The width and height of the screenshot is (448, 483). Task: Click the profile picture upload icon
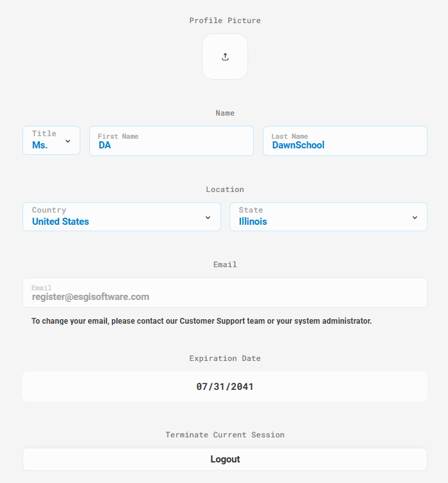pyautogui.click(x=225, y=57)
